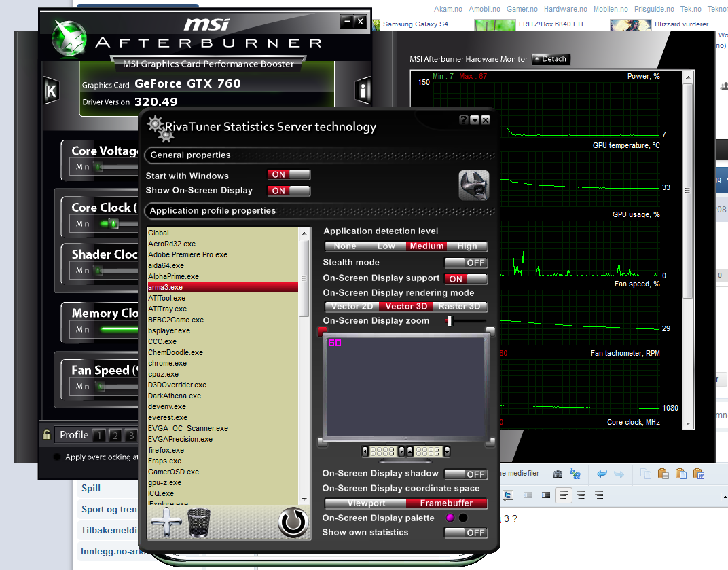Toggle On-Screen Display shadow switch
Image resolution: width=728 pixels, height=570 pixels.
[466, 474]
